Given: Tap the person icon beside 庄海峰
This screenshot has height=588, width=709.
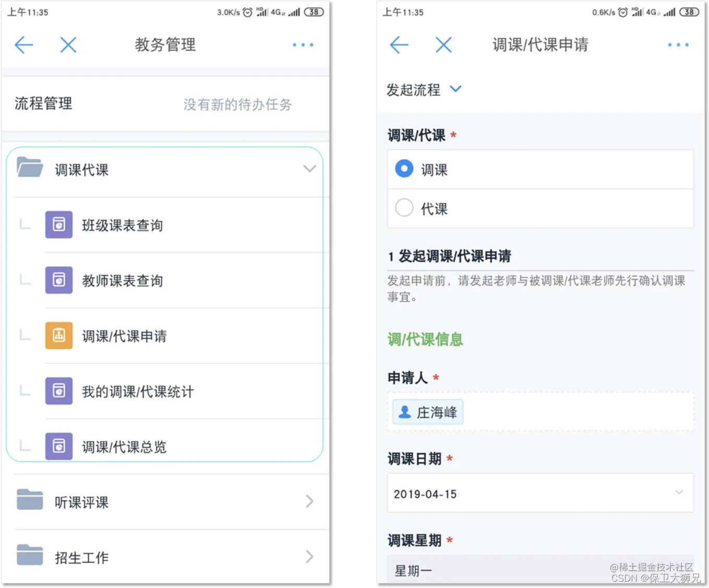Looking at the screenshot, I should click(x=404, y=412).
